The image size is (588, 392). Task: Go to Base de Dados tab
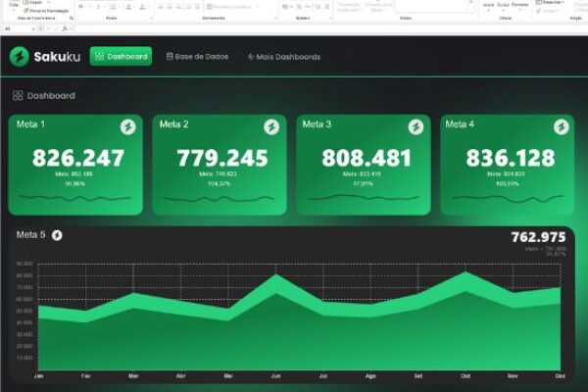pyautogui.click(x=197, y=57)
